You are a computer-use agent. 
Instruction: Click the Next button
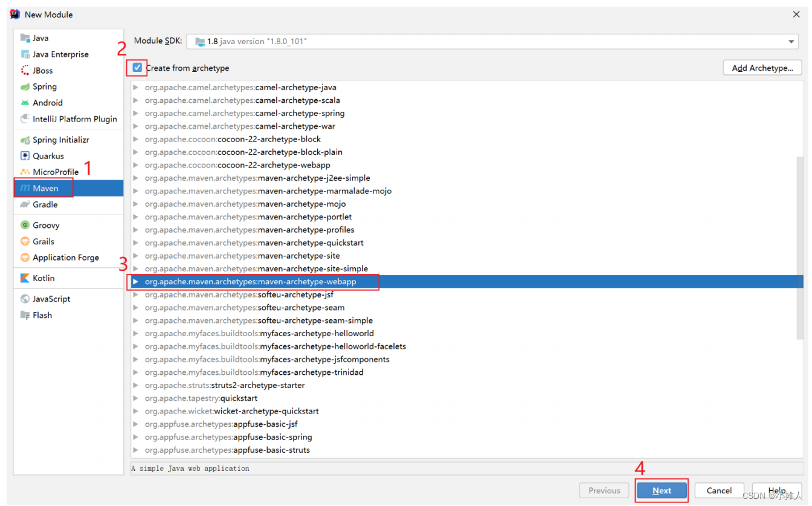click(x=662, y=490)
